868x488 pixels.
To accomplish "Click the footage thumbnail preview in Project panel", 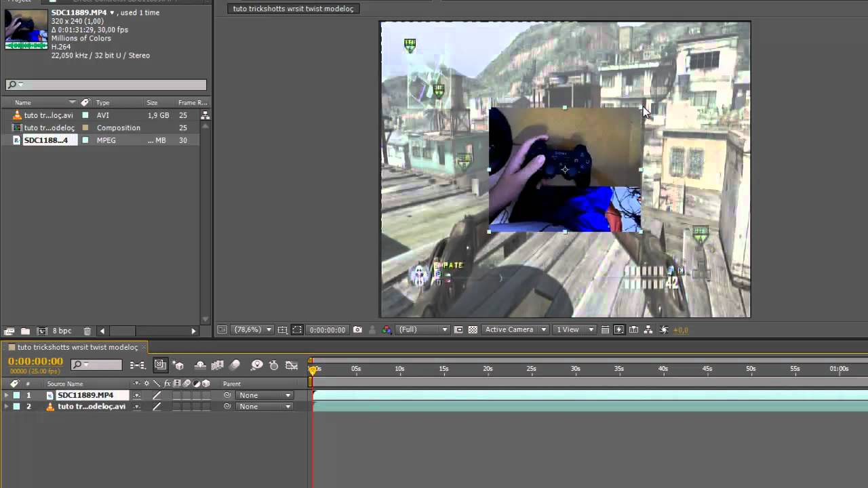I will point(26,29).
